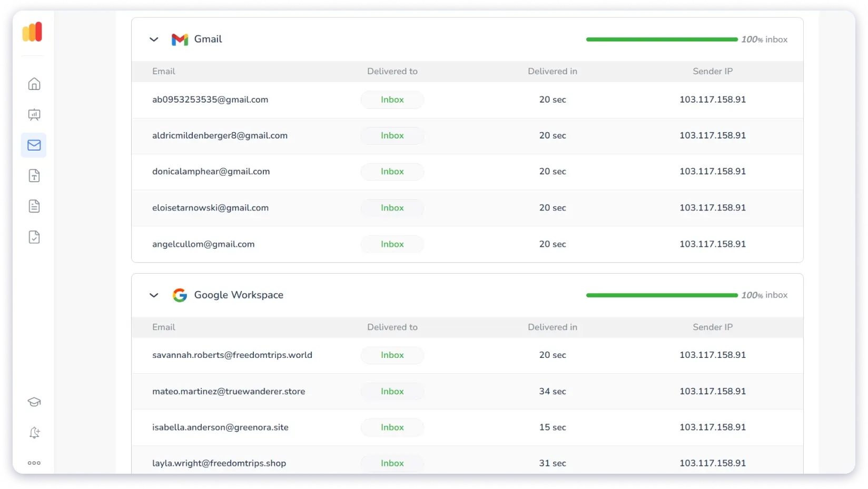Open the document checkmark sidebar icon
868x489 pixels.
coord(34,237)
